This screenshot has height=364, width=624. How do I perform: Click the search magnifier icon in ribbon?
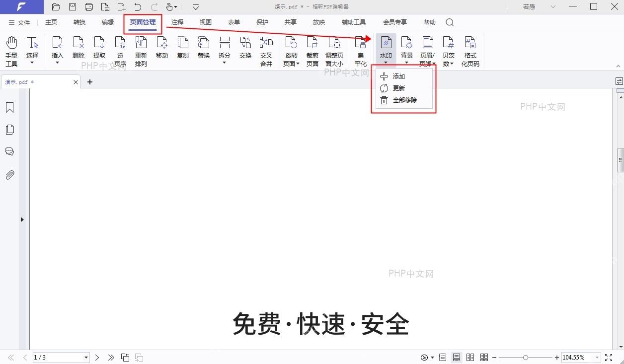(x=450, y=22)
